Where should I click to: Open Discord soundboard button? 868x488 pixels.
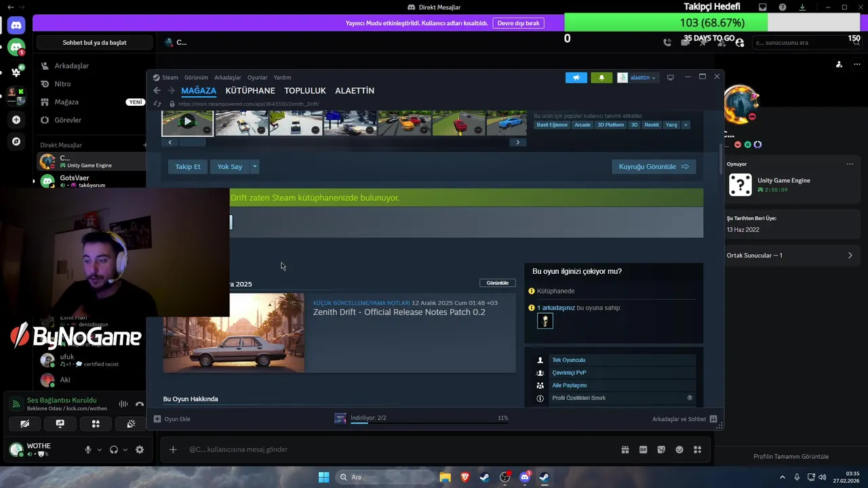(x=131, y=424)
